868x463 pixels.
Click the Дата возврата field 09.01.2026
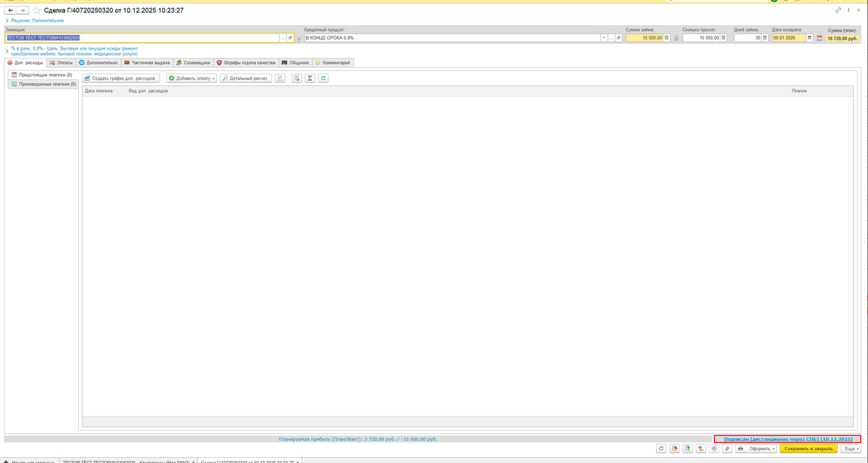click(x=789, y=38)
